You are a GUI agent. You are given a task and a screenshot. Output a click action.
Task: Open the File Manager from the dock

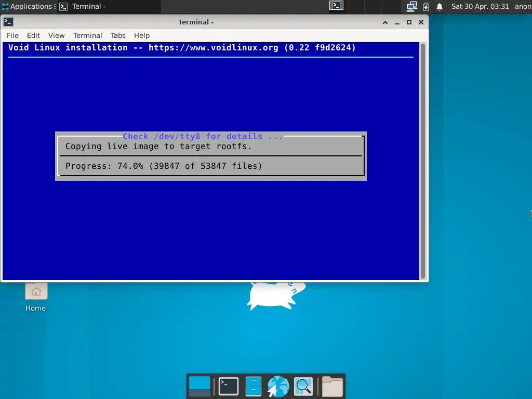click(x=253, y=386)
